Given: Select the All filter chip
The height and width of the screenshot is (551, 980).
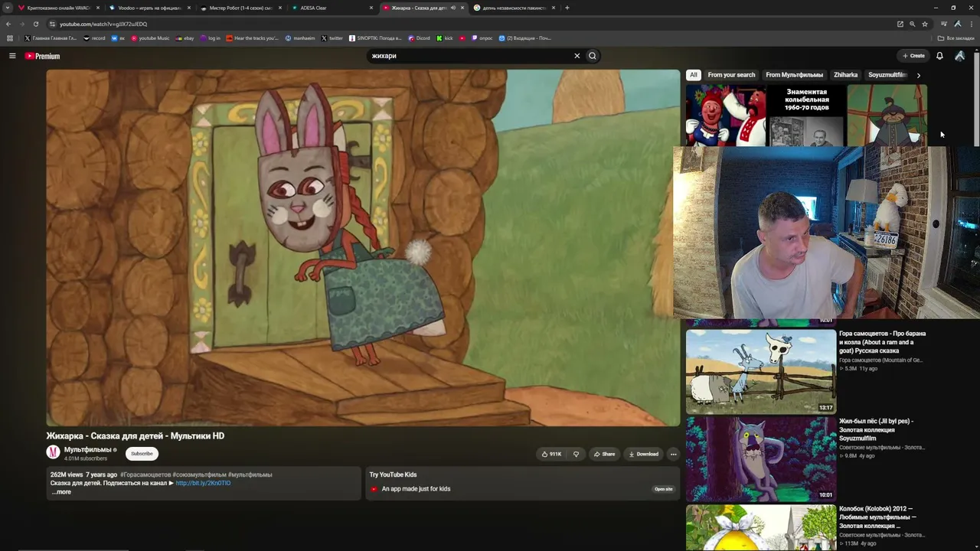Looking at the screenshot, I should tap(694, 75).
